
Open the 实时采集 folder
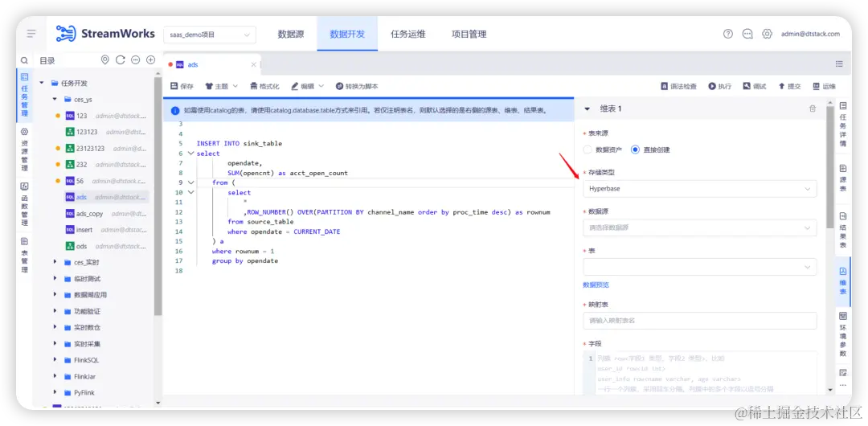coord(87,344)
